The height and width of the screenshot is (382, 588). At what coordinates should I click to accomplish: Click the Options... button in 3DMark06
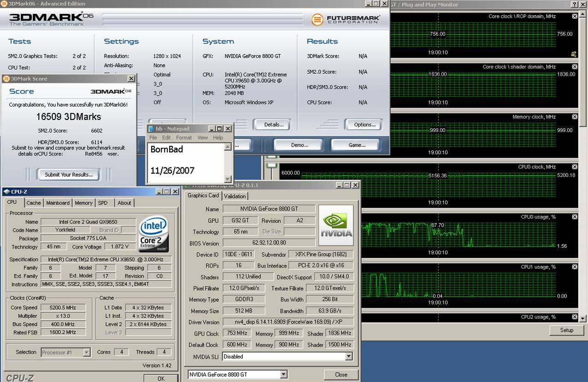pos(365,125)
